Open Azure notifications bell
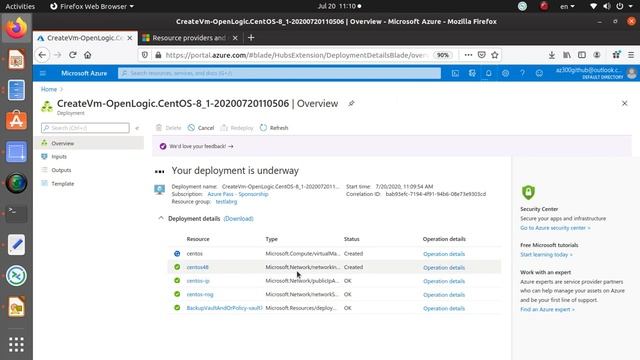This screenshot has height=360, width=640. coord(489,73)
